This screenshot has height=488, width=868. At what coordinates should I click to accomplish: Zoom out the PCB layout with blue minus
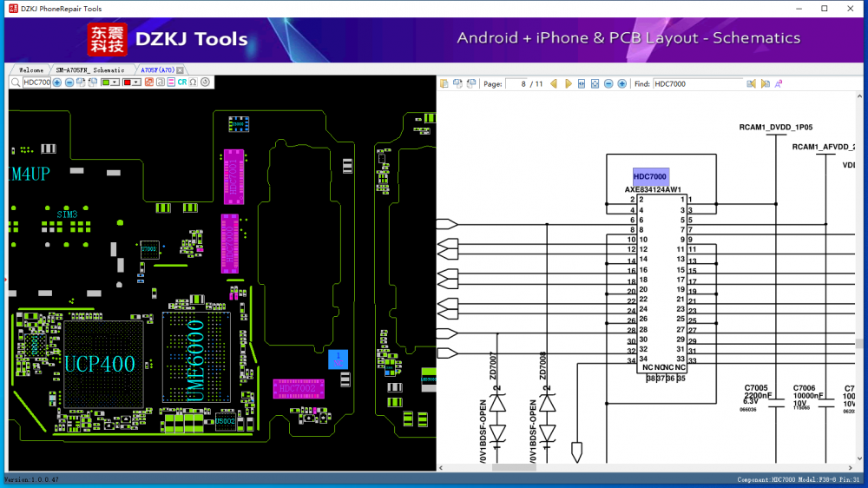point(69,82)
